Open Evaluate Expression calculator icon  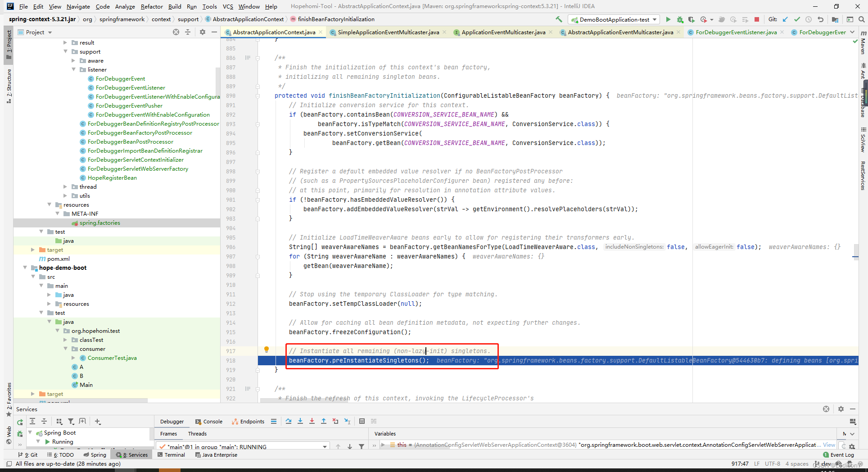[362, 421]
